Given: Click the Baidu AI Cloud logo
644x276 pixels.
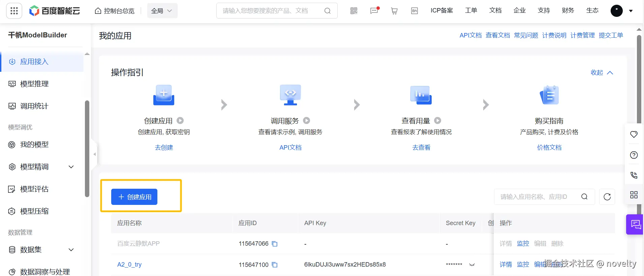Looking at the screenshot, I should [x=55, y=11].
